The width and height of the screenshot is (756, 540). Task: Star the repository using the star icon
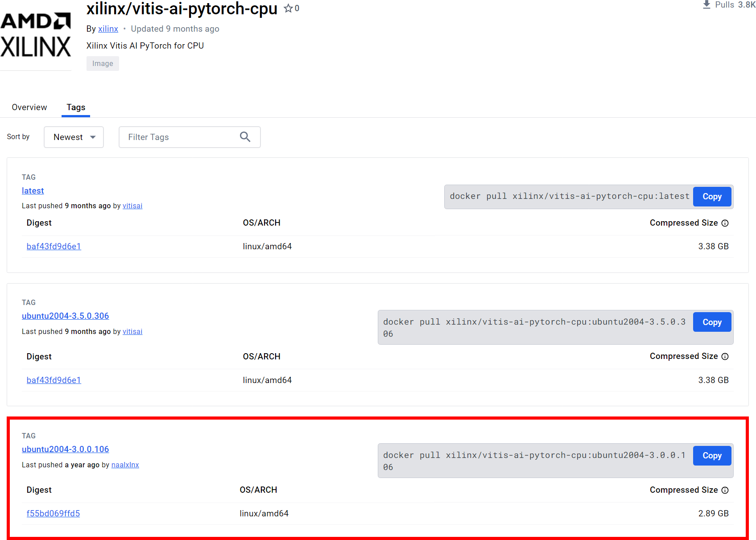(x=289, y=8)
